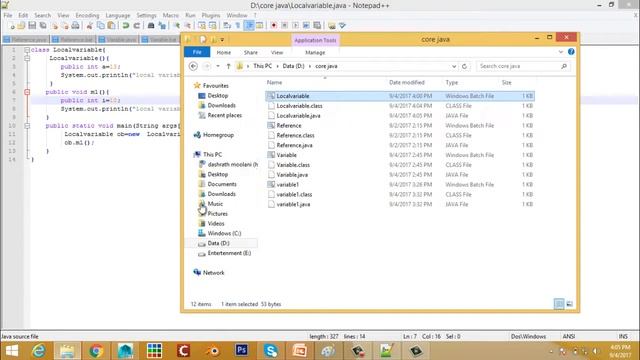The width and height of the screenshot is (640, 360).
Task: Click the Zoom In icon in Notepad++
Action: click(x=176, y=26)
